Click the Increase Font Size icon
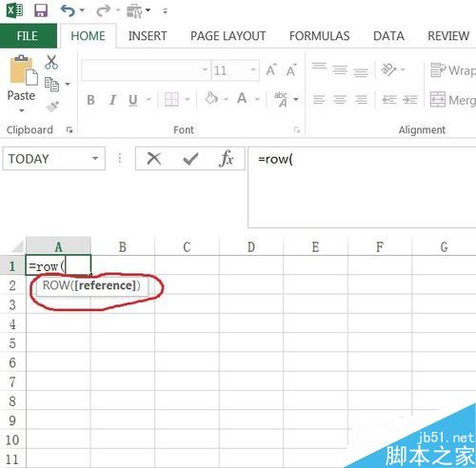Image resolution: width=476 pixels, height=468 pixels. (x=271, y=69)
